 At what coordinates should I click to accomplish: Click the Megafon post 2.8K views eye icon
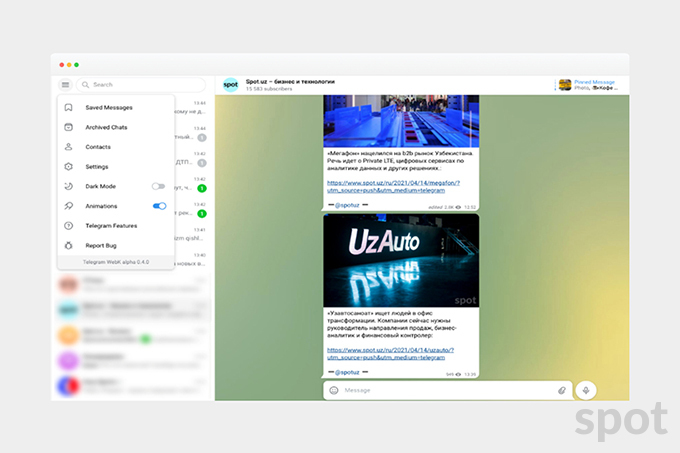click(x=458, y=207)
